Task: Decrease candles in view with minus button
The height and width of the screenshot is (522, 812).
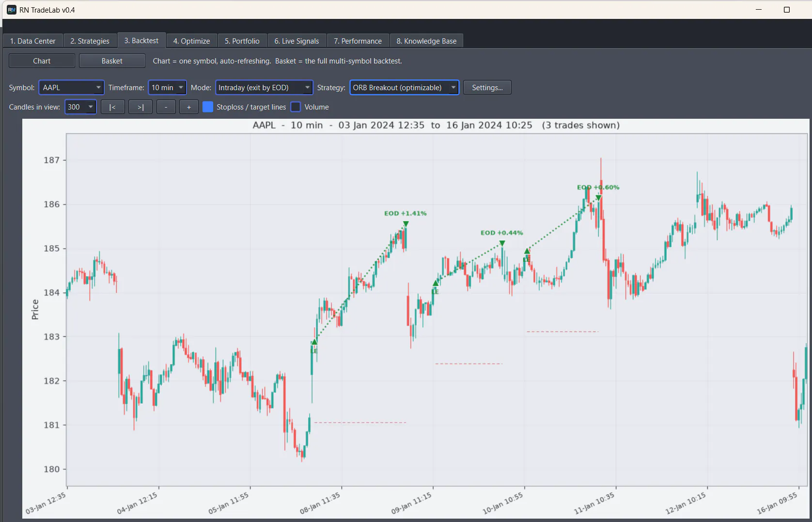Action: click(x=166, y=107)
